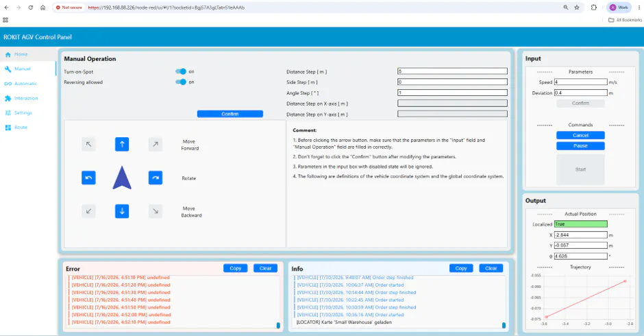Click the Start command button
The width and height of the screenshot is (644, 336).
pos(580,169)
